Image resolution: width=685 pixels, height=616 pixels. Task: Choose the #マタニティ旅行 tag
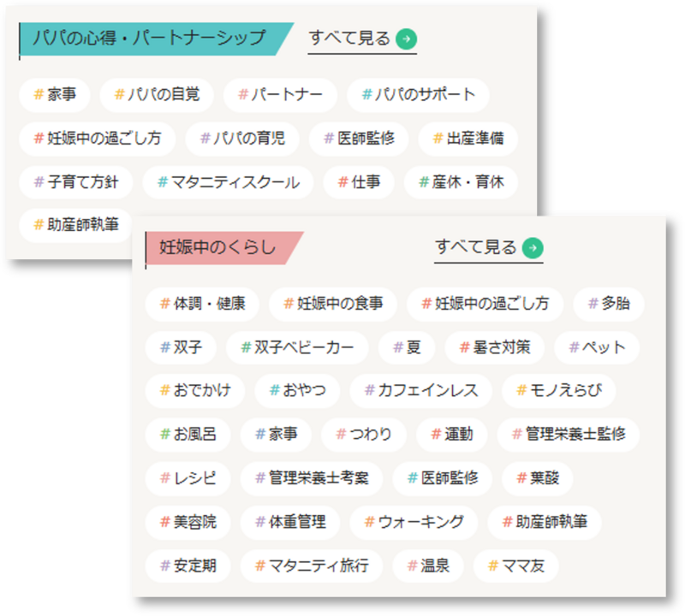point(312,566)
